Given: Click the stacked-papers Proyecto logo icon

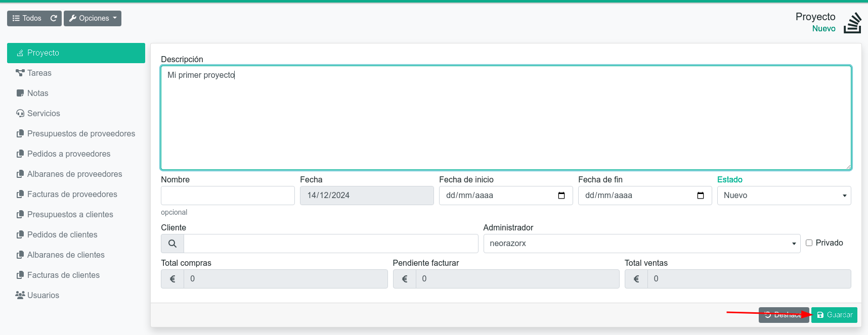Looking at the screenshot, I should click(852, 23).
